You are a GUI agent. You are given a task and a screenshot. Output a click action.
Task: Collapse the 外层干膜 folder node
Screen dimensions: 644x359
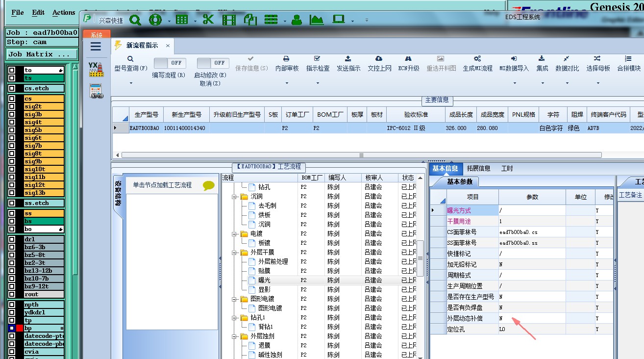(234, 252)
